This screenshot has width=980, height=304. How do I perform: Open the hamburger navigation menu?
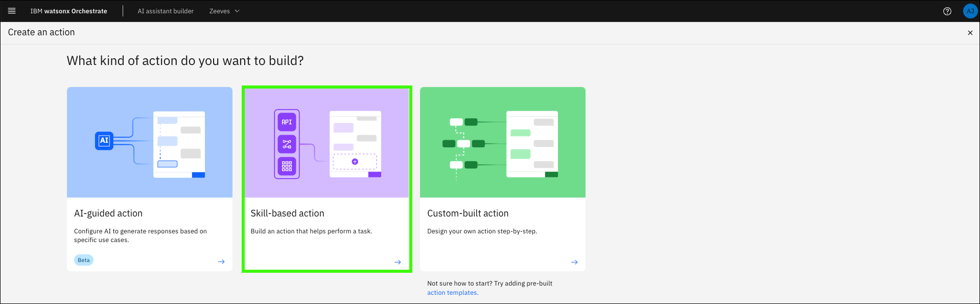coord(12,11)
